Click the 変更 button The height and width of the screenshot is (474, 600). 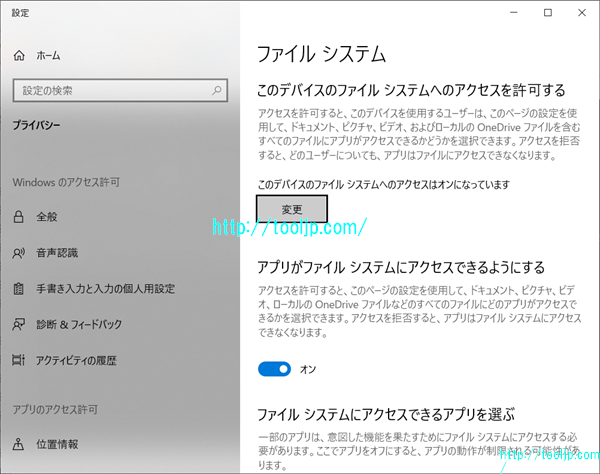292,209
